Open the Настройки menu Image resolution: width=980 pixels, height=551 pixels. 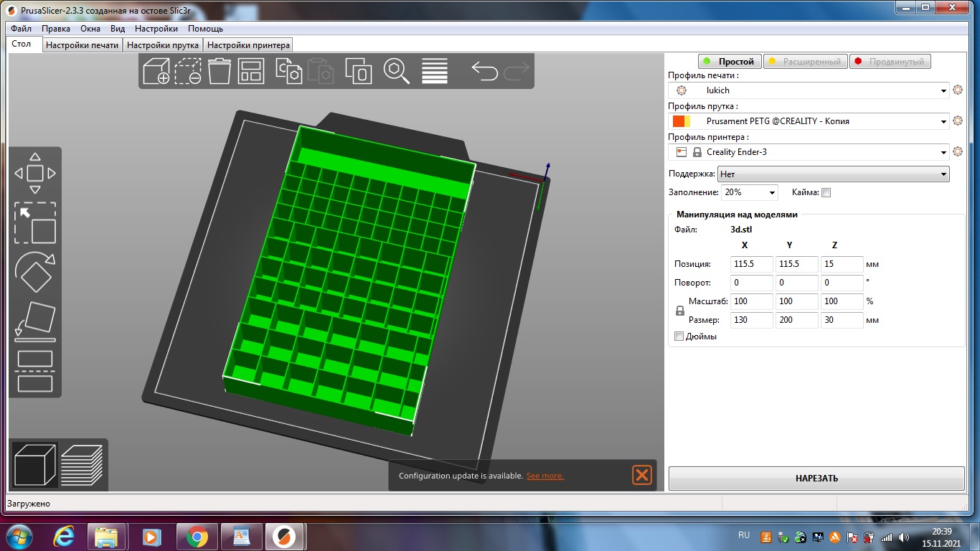click(x=156, y=29)
